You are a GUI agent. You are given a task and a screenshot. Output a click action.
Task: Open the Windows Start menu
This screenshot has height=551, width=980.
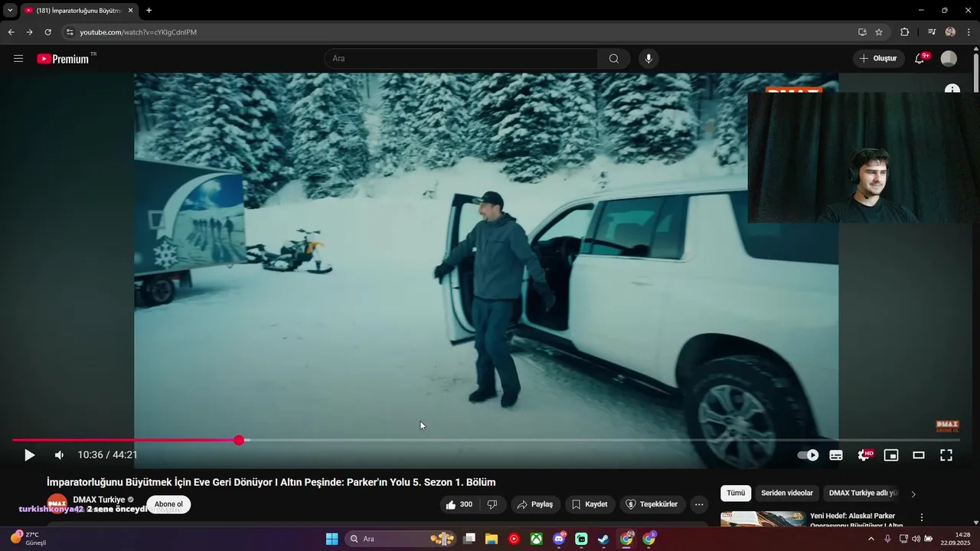click(332, 539)
